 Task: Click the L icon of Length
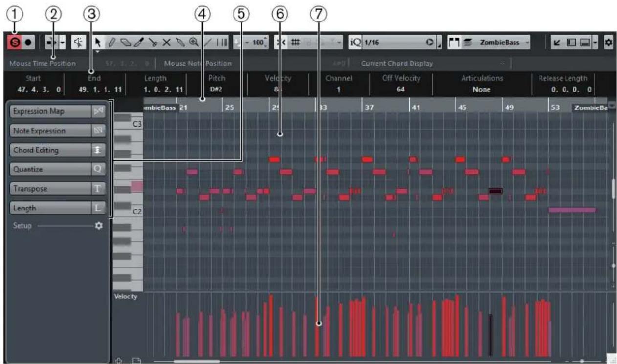click(99, 208)
